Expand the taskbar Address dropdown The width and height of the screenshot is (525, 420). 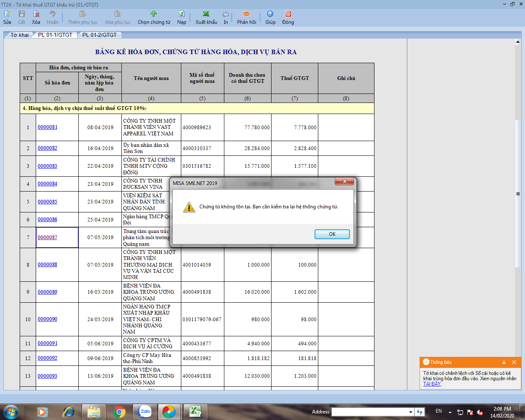410,412
